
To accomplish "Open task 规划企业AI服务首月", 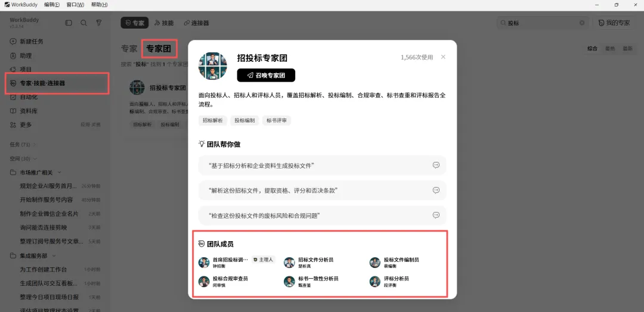I will [x=48, y=186].
